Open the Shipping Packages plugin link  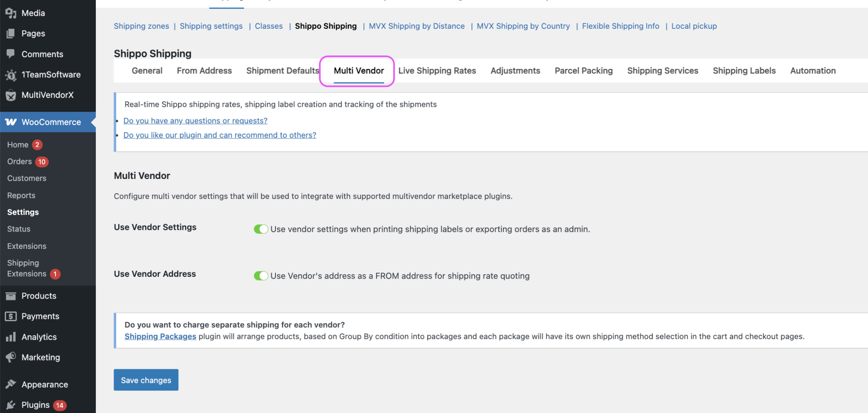(160, 336)
